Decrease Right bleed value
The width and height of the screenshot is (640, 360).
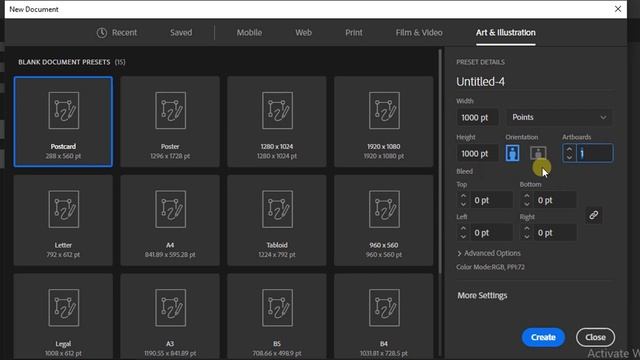pos(527,237)
